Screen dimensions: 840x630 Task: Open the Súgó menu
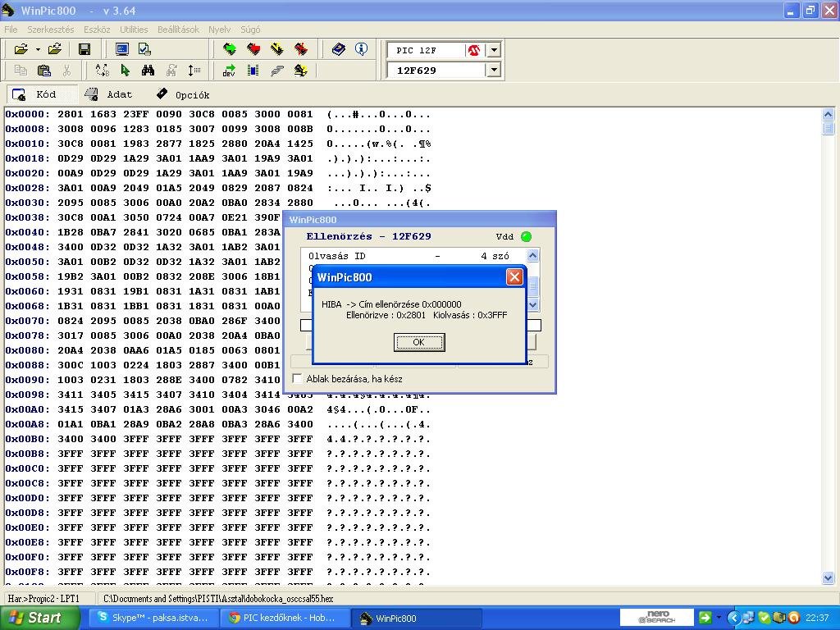click(250, 30)
